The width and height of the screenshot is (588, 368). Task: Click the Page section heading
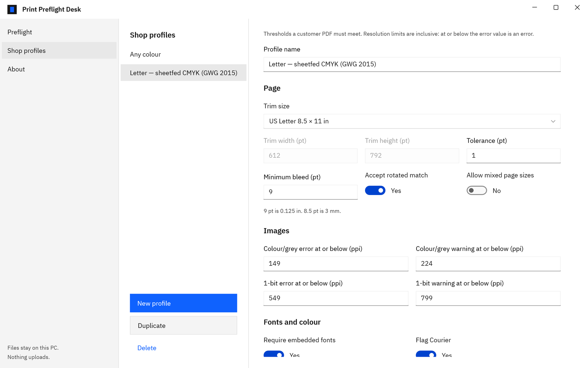pos(272,88)
